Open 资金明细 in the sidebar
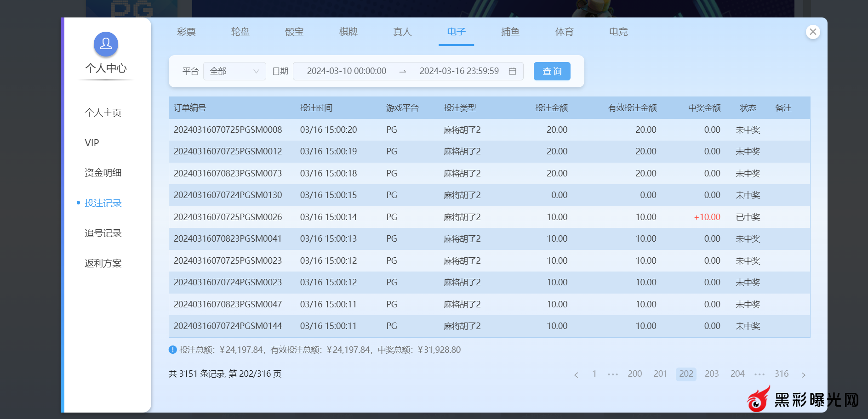Viewport: 868px width, 419px height. tap(103, 173)
